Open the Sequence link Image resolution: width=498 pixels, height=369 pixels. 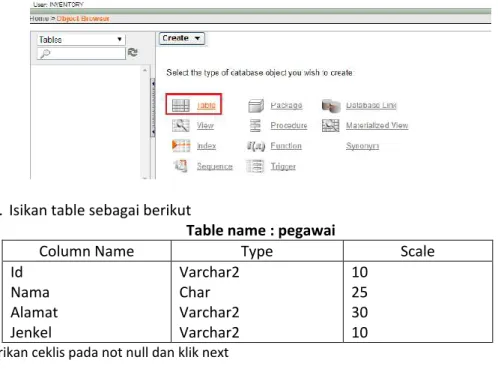pyautogui.click(x=214, y=166)
